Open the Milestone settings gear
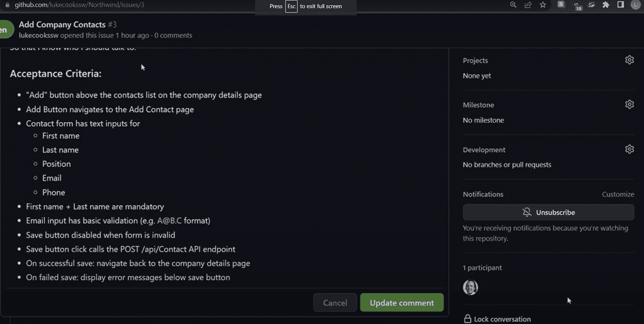This screenshot has width=644, height=324. (629, 104)
